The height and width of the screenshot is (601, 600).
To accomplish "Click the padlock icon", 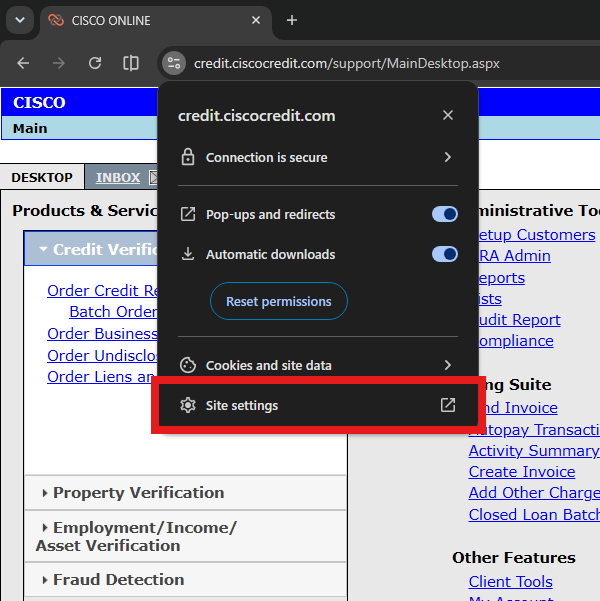I will (x=188, y=157).
